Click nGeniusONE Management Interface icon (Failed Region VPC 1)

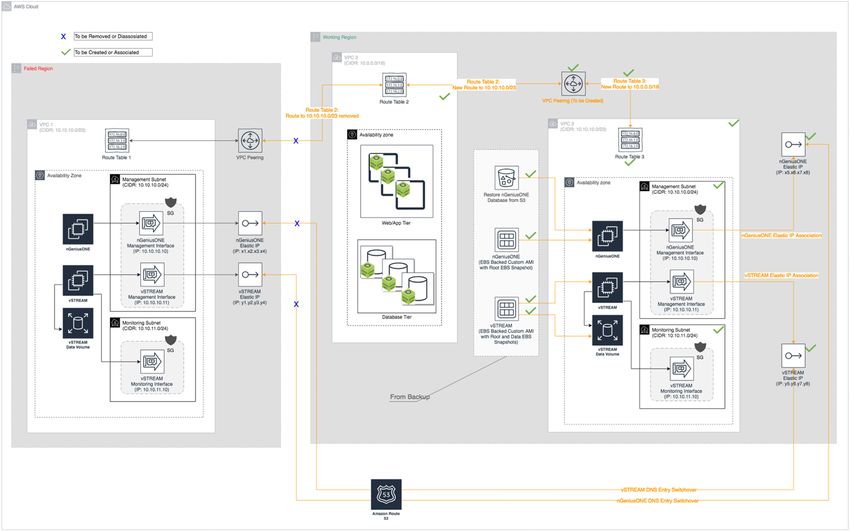click(x=152, y=223)
